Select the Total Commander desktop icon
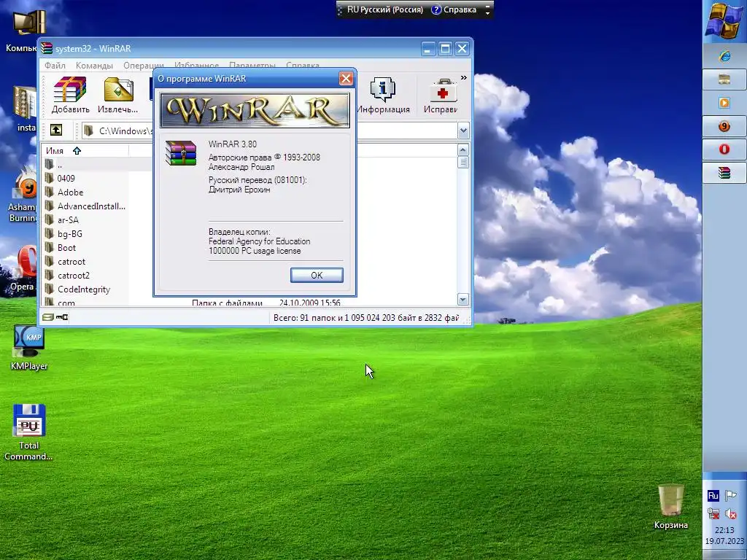Screen dimensions: 747x560 click(28, 432)
